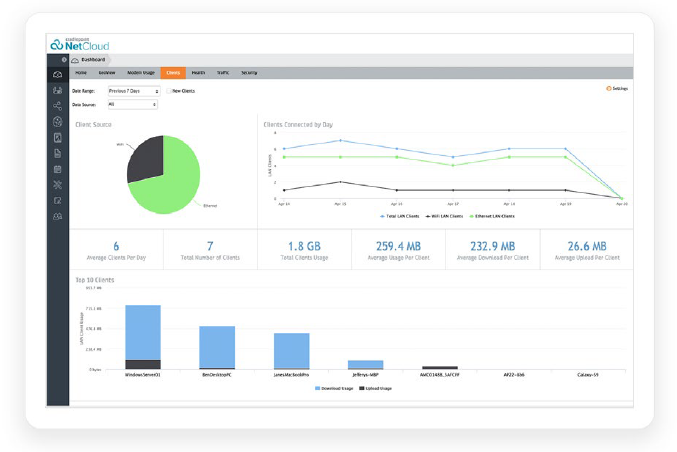
Task: Open the Data Source dropdown
Action: coord(133,104)
